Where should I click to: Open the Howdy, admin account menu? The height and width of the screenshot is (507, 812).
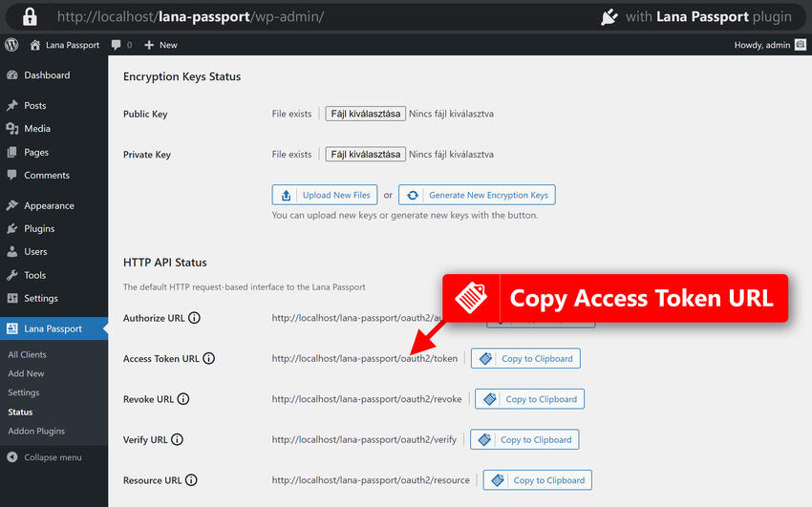[770, 45]
